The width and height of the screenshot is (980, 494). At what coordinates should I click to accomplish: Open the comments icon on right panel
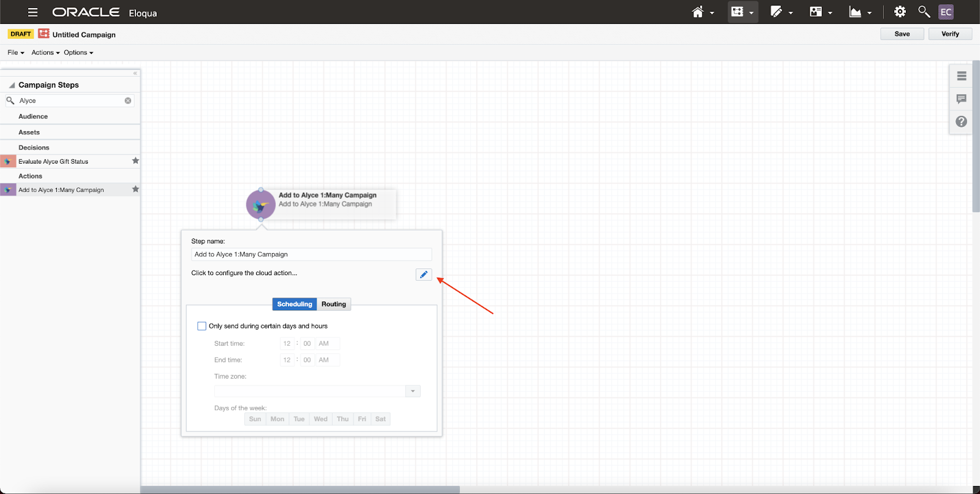962,99
